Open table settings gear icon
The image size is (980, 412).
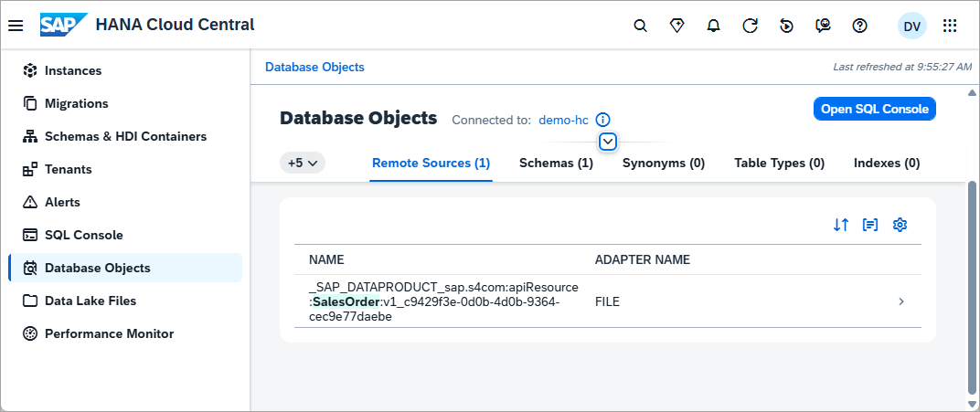[900, 226]
